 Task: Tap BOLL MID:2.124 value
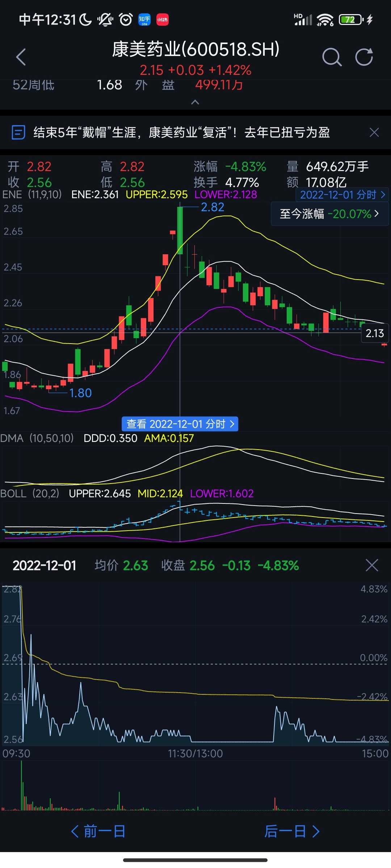click(x=160, y=493)
